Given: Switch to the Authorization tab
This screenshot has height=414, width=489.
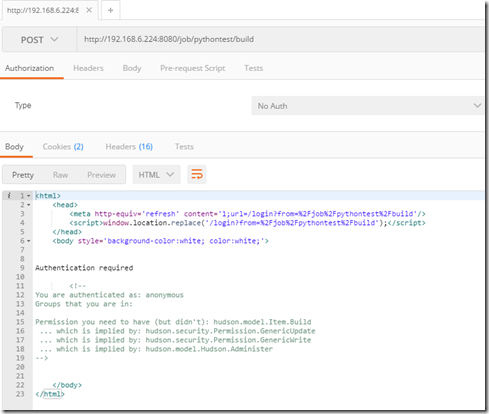Looking at the screenshot, I should point(29,68).
